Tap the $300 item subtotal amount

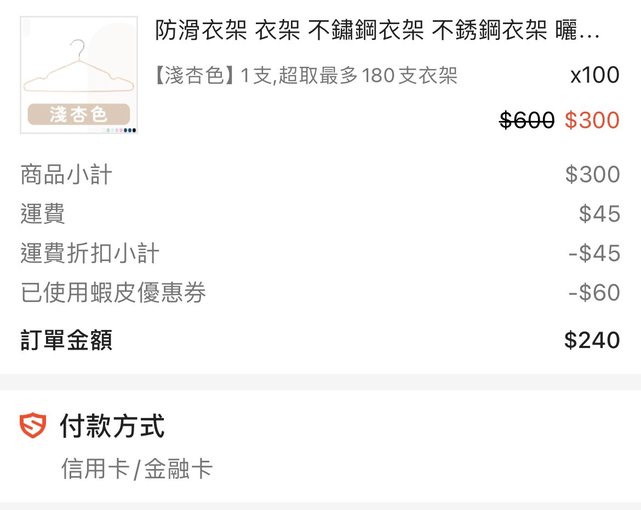[592, 175]
